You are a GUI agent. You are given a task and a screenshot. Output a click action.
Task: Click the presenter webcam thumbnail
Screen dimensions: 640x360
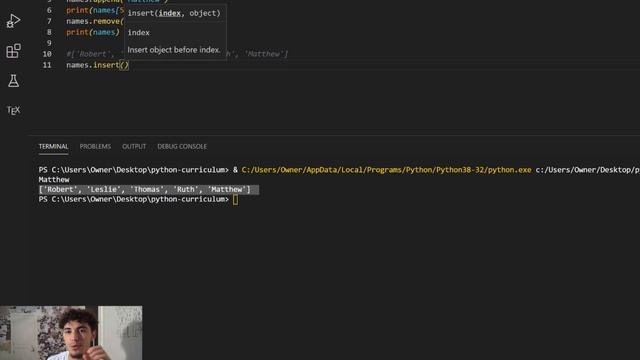71,333
